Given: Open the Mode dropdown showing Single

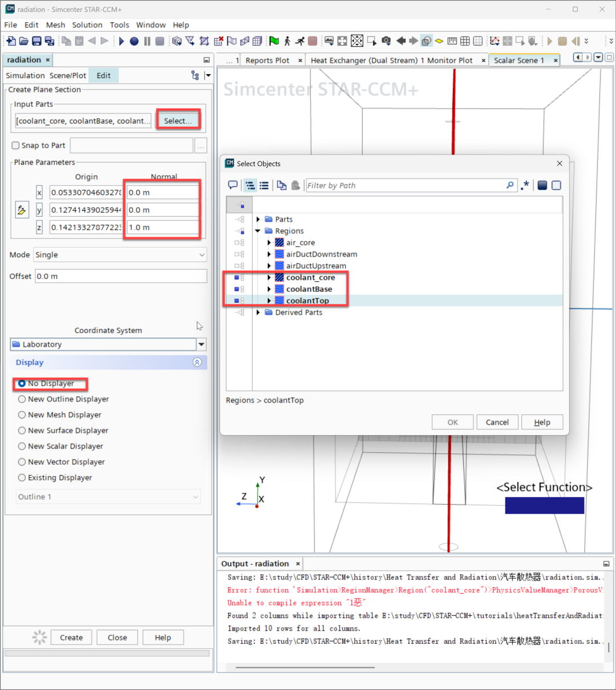Looking at the screenshot, I should pyautogui.click(x=120, y=255).
